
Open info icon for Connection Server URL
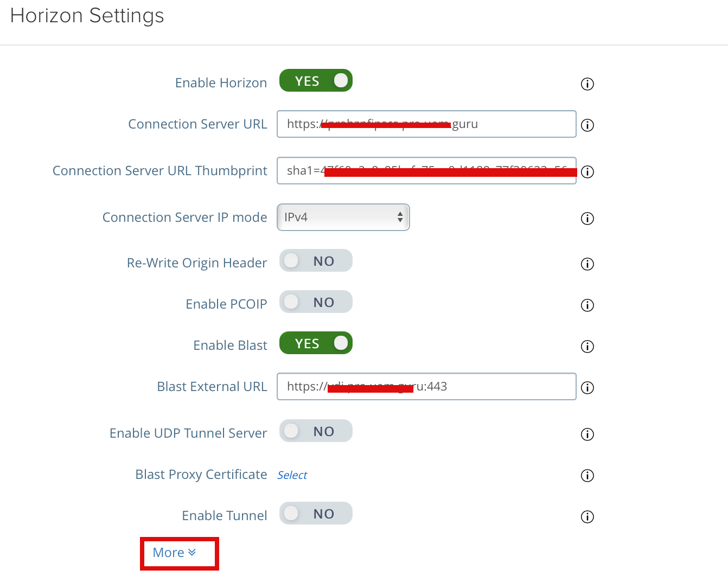click(x=587, y=125)
